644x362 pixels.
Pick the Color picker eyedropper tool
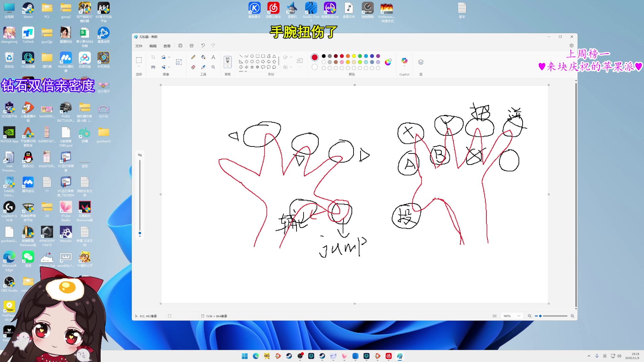[203, 67]
